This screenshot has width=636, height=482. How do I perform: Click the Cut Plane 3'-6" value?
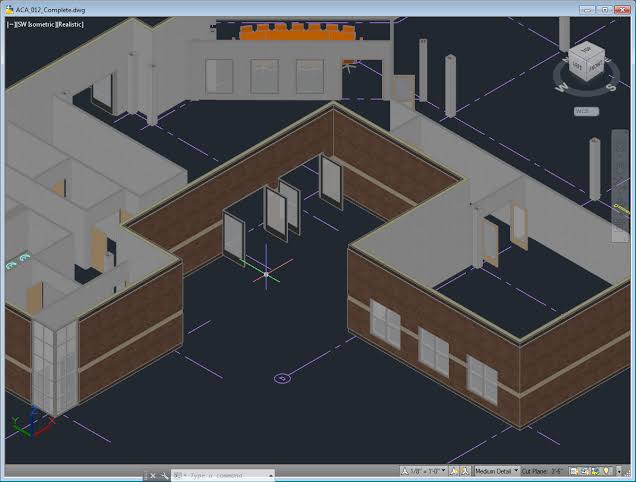point(553,471)
